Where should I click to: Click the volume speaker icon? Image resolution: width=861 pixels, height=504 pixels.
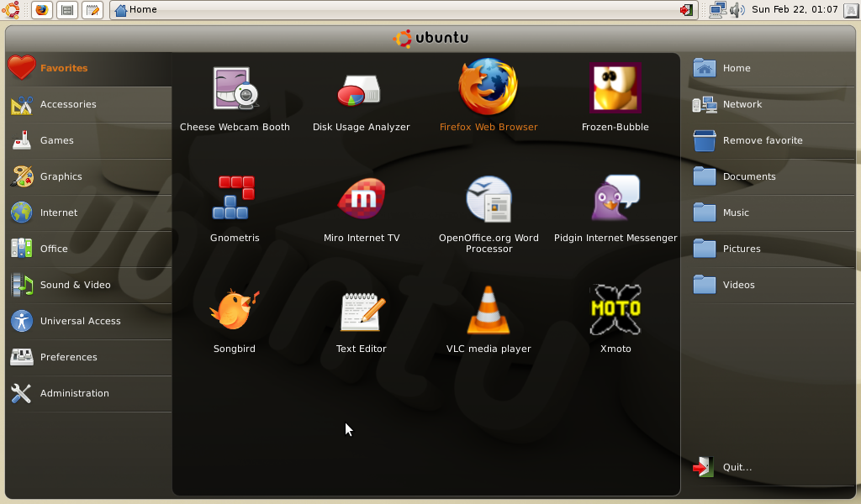(x=737, y=10)
